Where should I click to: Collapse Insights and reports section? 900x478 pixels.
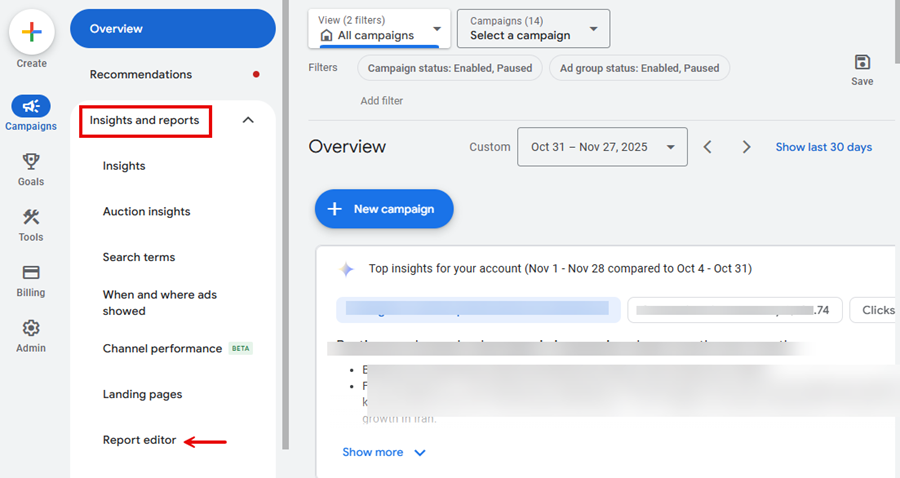pos(248,120)
